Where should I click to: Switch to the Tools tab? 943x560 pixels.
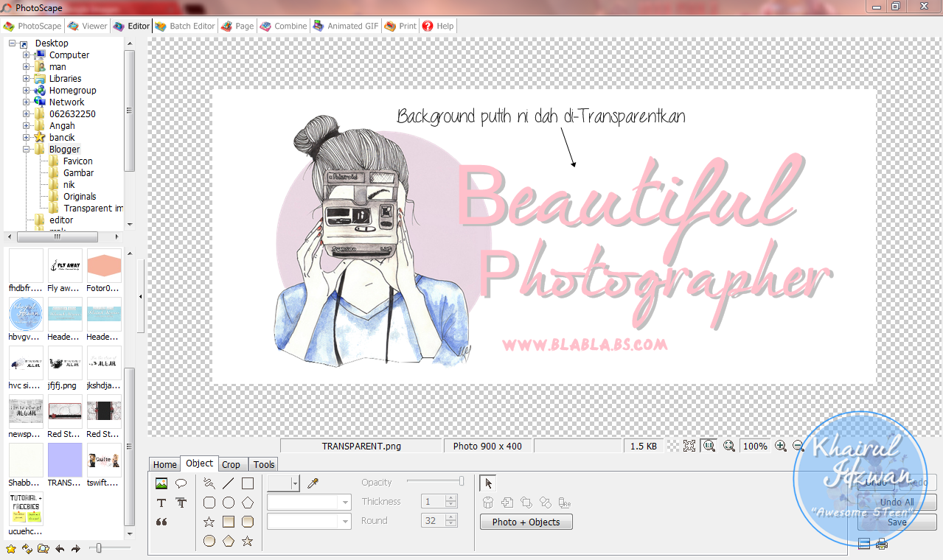coord(263,464)
